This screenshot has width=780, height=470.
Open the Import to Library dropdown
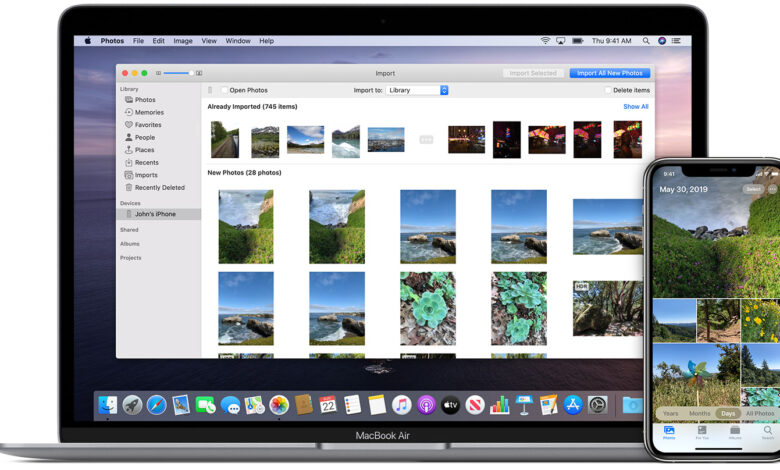[x=417, y=90]
